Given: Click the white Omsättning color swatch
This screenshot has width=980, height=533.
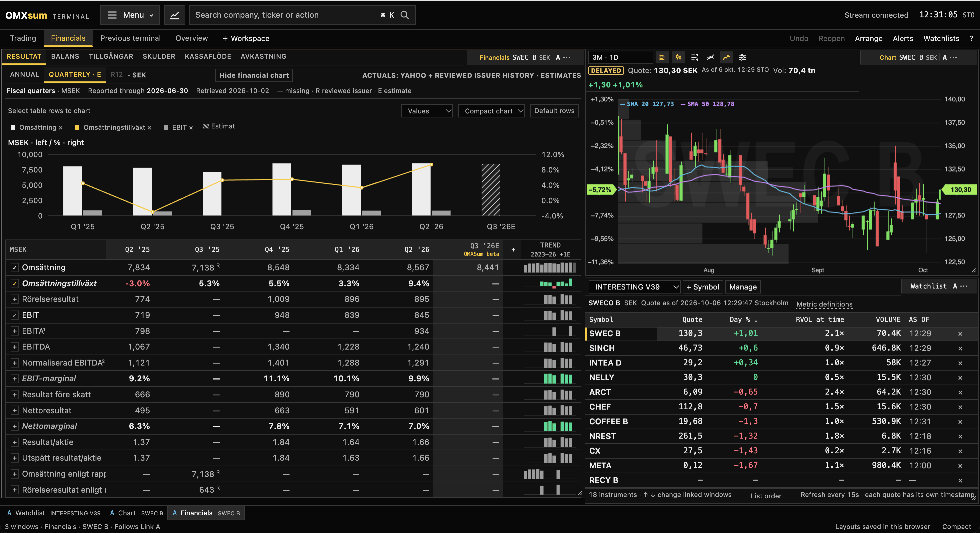Looking at the screenshot, I should [13, 127].
